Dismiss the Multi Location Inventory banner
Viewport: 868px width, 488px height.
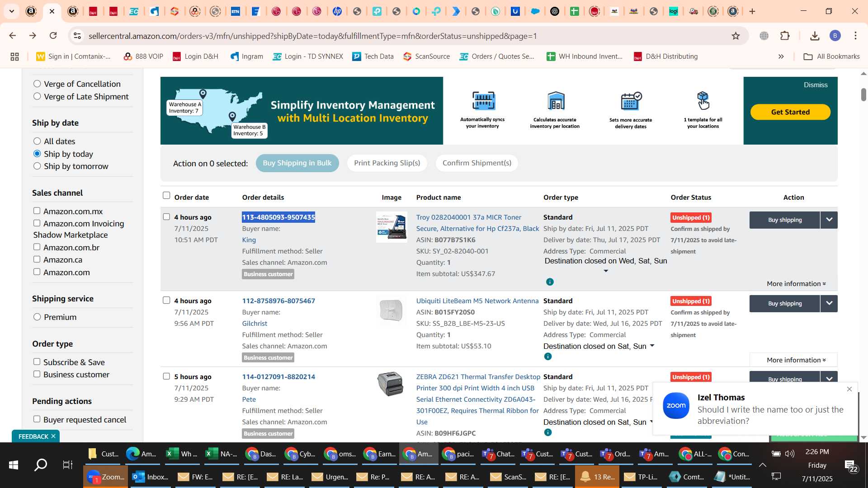point(816,85)
